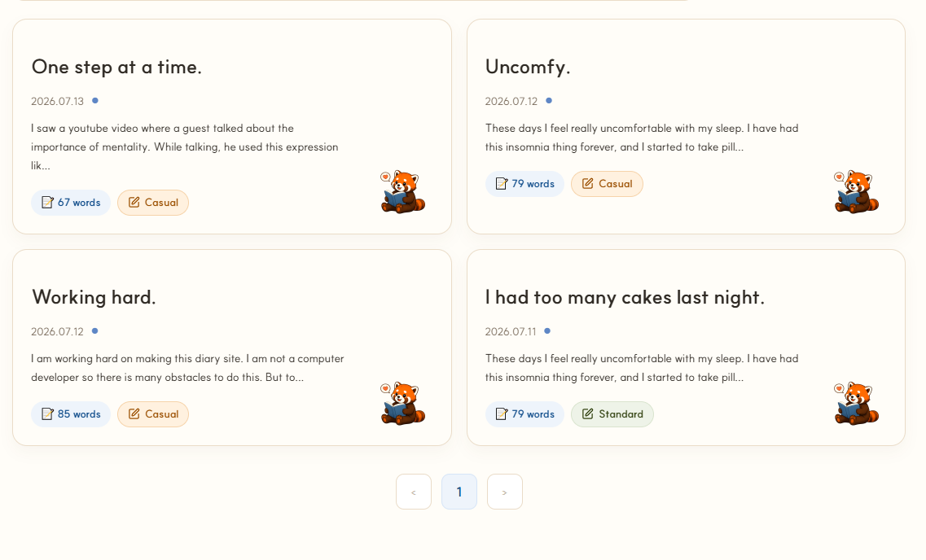Screen dimensions: 926x560
Task: Click the Casual tag on Working hard card
Action: [x=153, y=413]
